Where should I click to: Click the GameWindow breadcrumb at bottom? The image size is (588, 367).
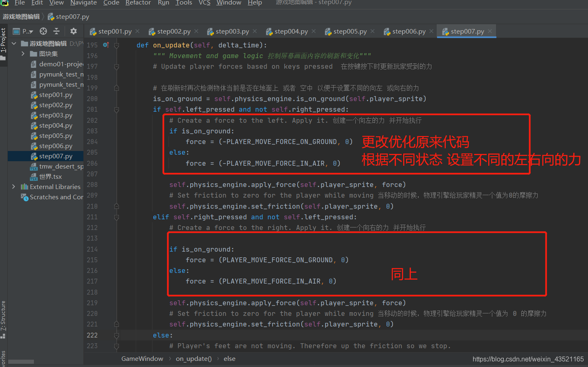[142, 359]
